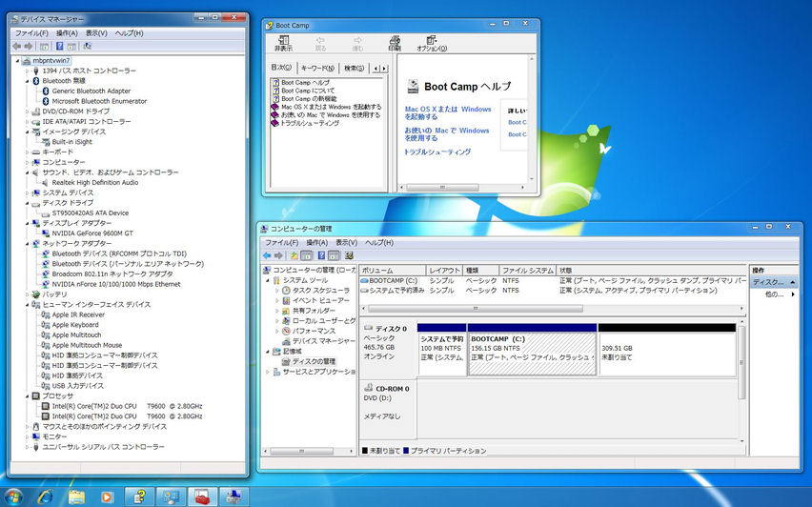Select the Realtek High Definition Audio device
The image size is (812, 507).
coord(94,182)
